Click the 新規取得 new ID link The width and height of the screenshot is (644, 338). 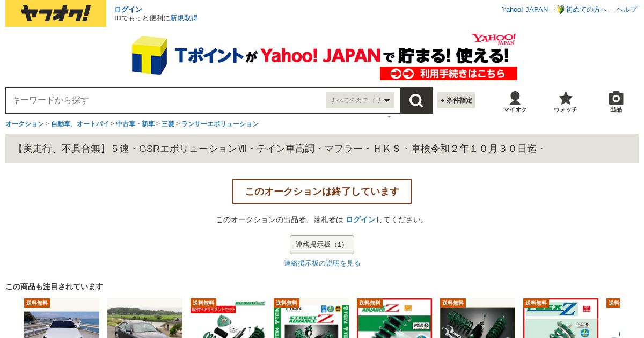tap(184, 18)
